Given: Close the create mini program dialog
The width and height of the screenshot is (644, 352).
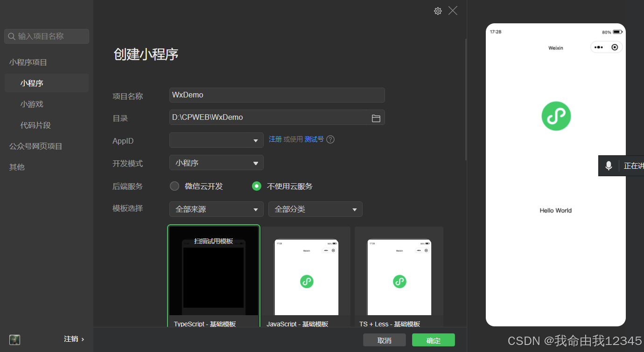Looking at the screenshot, I should (453, 10).
